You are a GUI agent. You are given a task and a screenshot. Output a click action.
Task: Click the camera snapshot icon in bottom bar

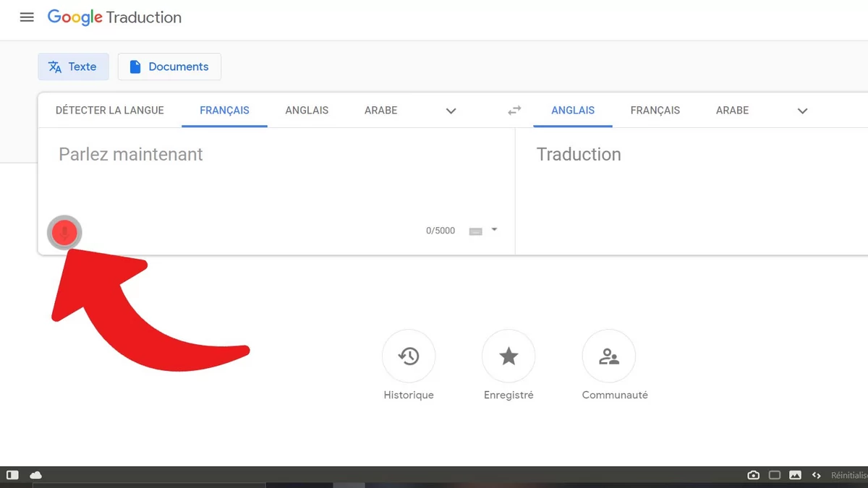tap(753, 475)
